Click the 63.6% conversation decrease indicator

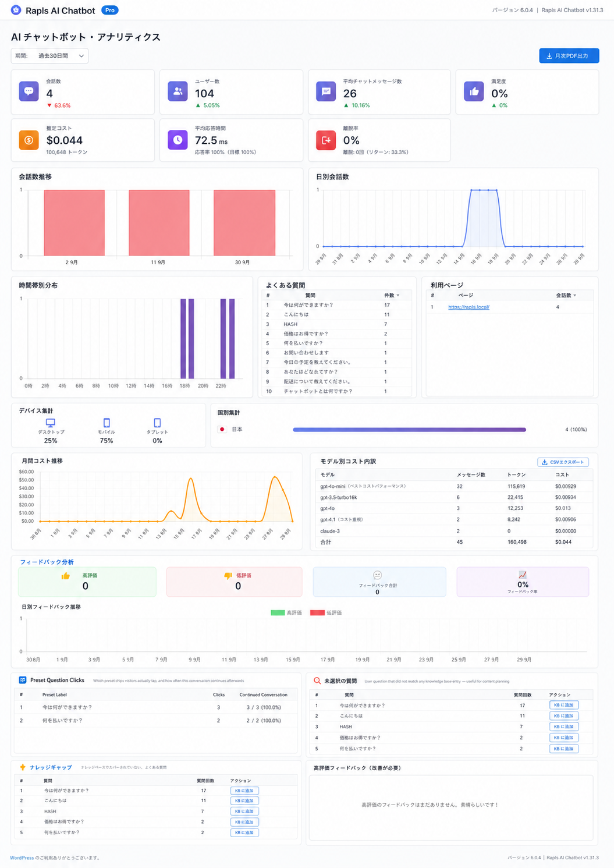[x=59, y=105]
